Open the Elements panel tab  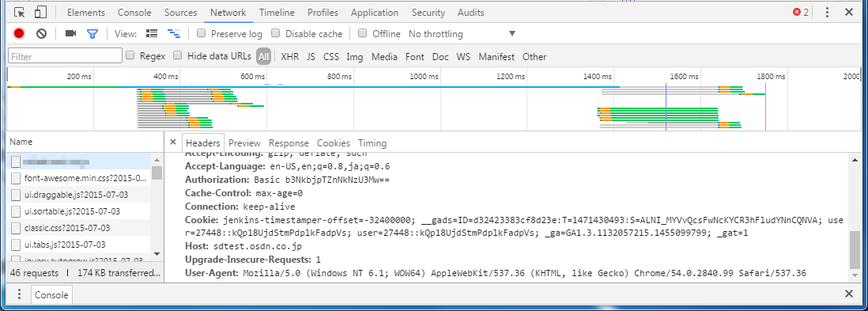[86, 12]
